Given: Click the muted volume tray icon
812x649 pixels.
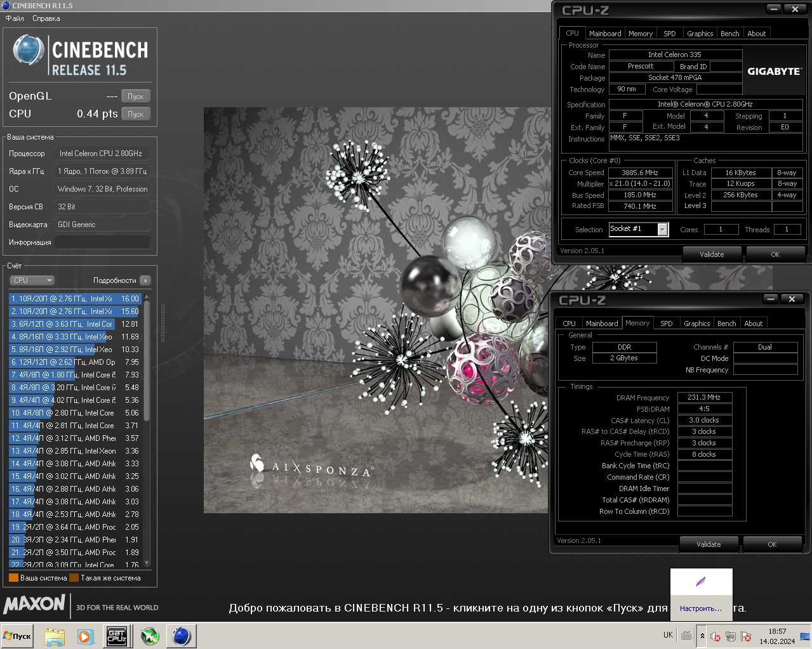Looking at the screenshot, I should (715, 636).
